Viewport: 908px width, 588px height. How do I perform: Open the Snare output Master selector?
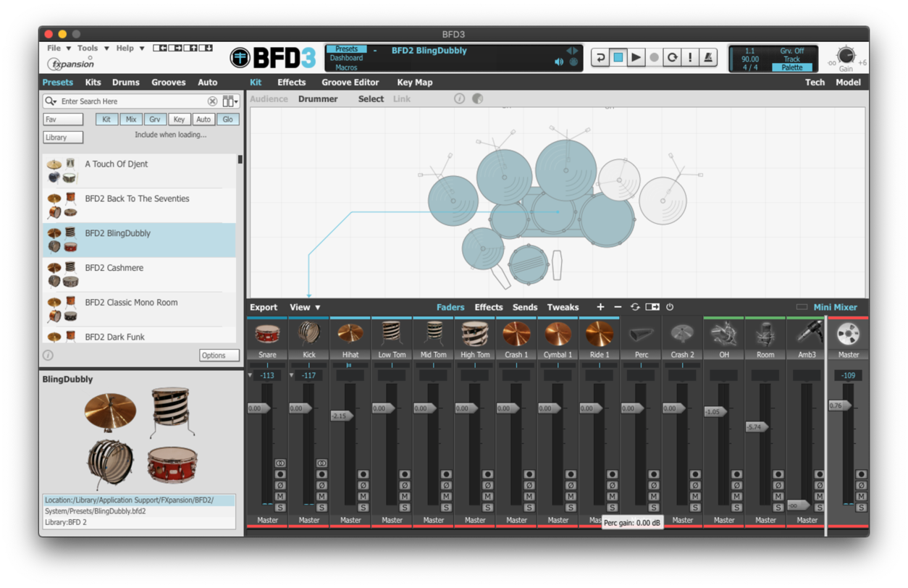pos(267,520)
